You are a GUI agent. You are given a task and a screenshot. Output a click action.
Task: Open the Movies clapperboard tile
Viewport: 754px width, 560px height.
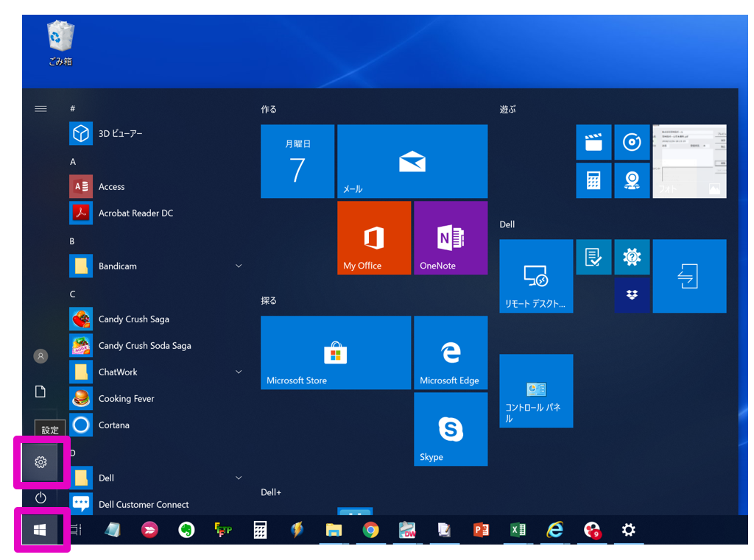point(593,142)
